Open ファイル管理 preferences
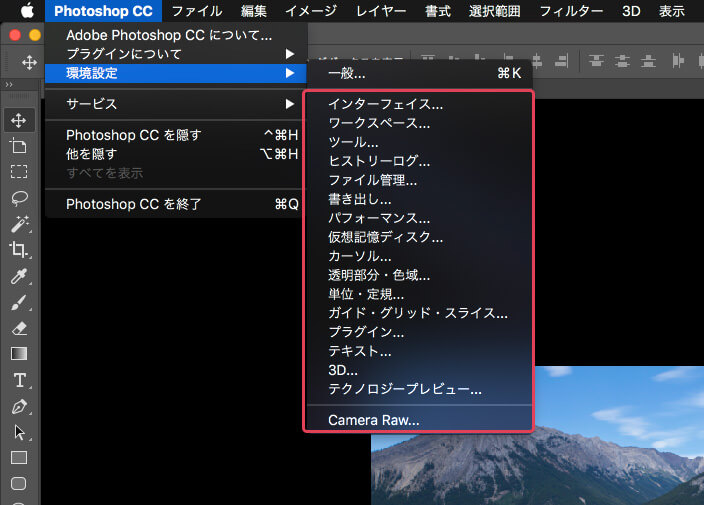This screenshot has height=505, width=704. click(420, 180)
